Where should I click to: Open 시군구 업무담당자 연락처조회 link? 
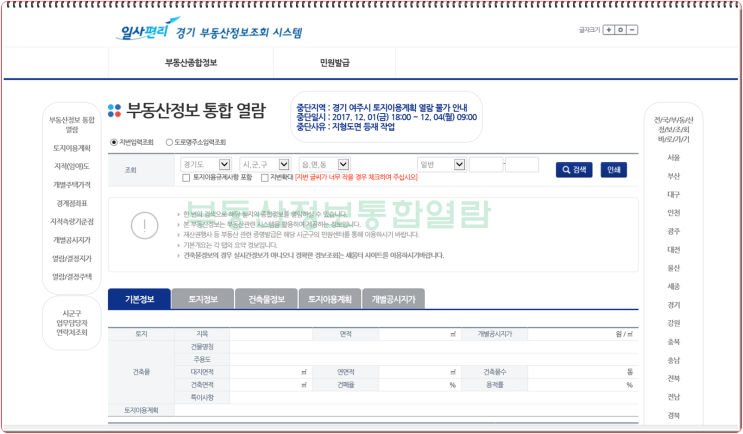[72, 323]
